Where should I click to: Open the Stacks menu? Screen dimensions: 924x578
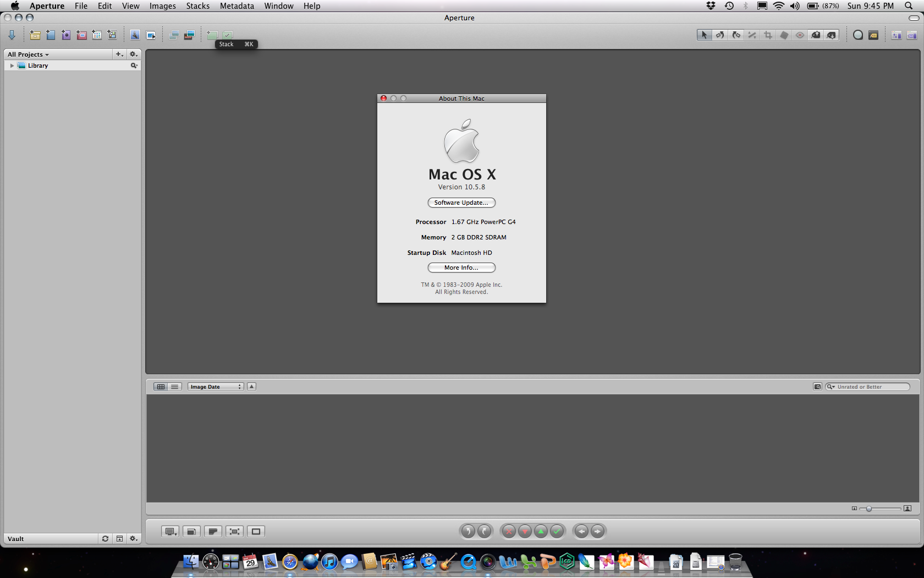point(198,6)
